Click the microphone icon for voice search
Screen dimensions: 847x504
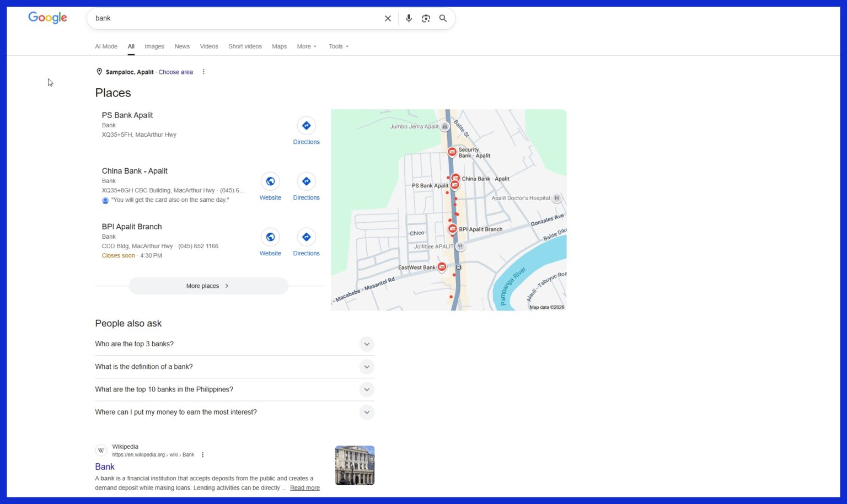click(409, 18)
